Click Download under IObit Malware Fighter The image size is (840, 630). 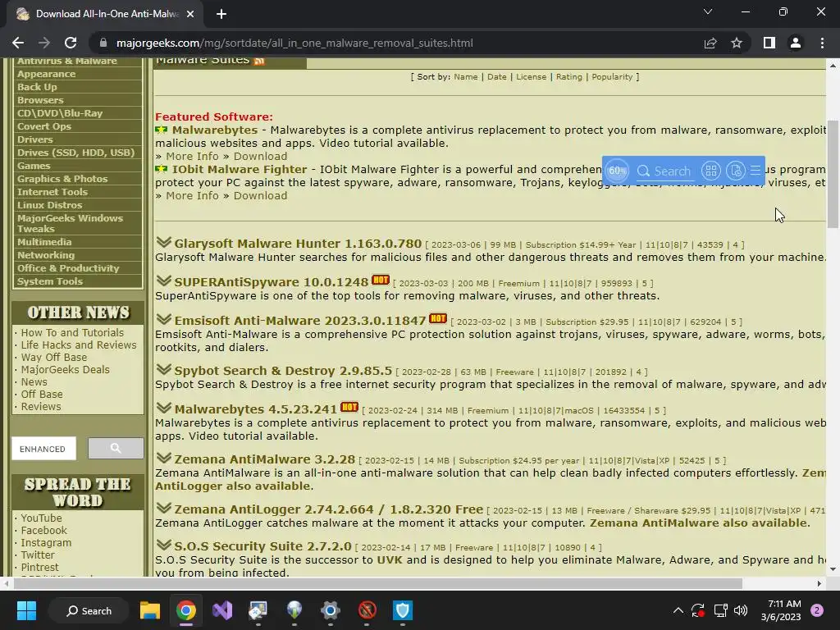[260, 195]
